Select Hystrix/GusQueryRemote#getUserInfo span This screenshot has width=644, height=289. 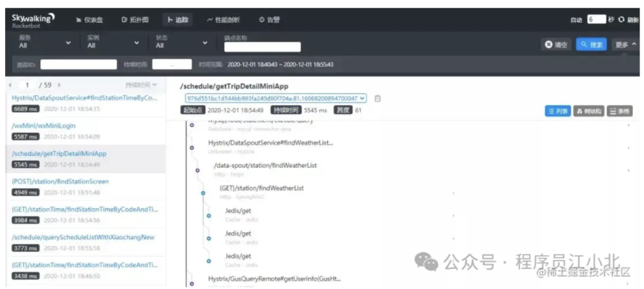[x=274, y=279]
